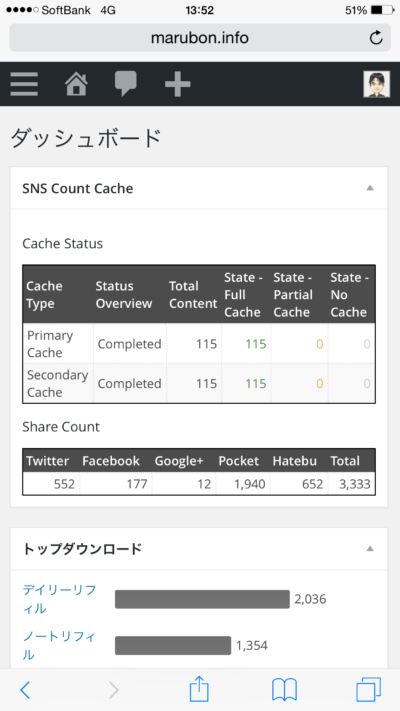Tap the ダッシュボード page heading
Viewport: 400px width, 711px height.
click(86, 138)
